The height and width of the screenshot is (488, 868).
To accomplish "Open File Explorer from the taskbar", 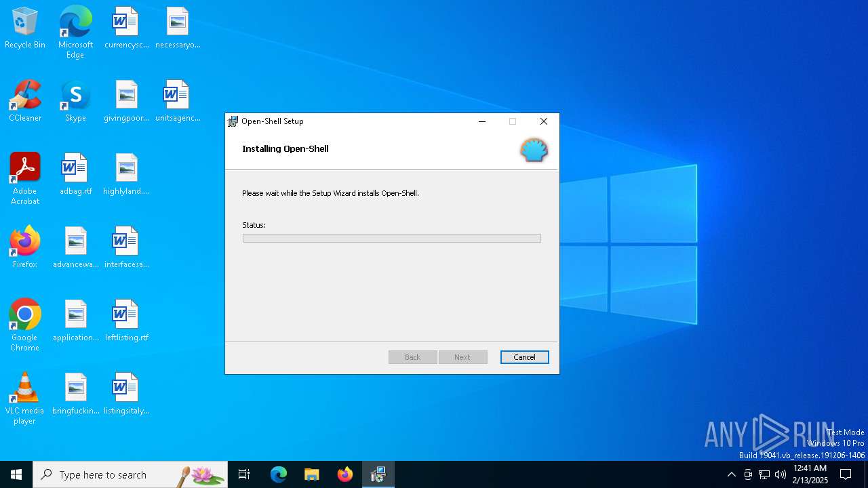I will (312, 474).
